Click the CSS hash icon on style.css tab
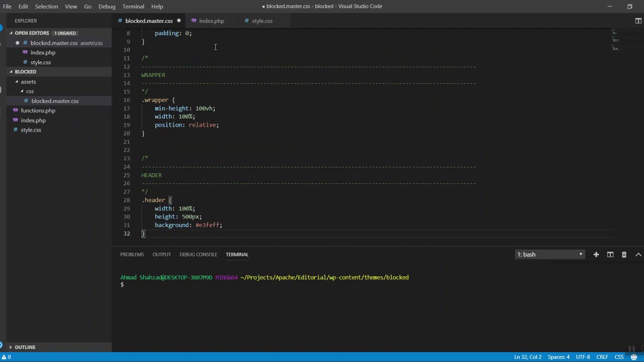Image resolution: width=644 pixels, height=362 pixels. (247, 21)
